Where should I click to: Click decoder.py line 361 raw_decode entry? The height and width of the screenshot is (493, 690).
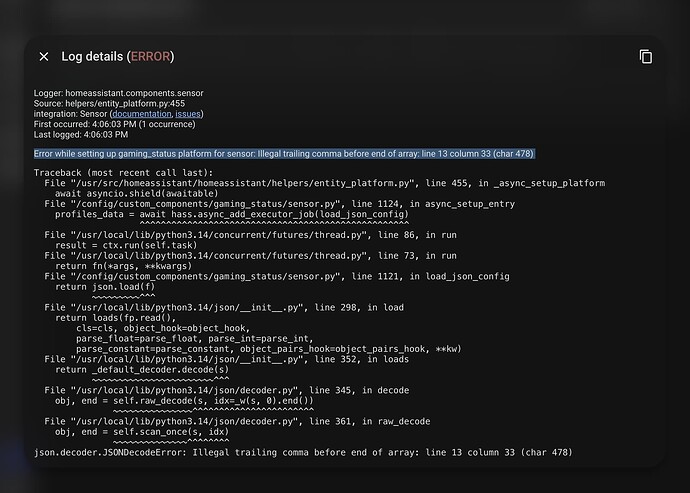point(237,422)
